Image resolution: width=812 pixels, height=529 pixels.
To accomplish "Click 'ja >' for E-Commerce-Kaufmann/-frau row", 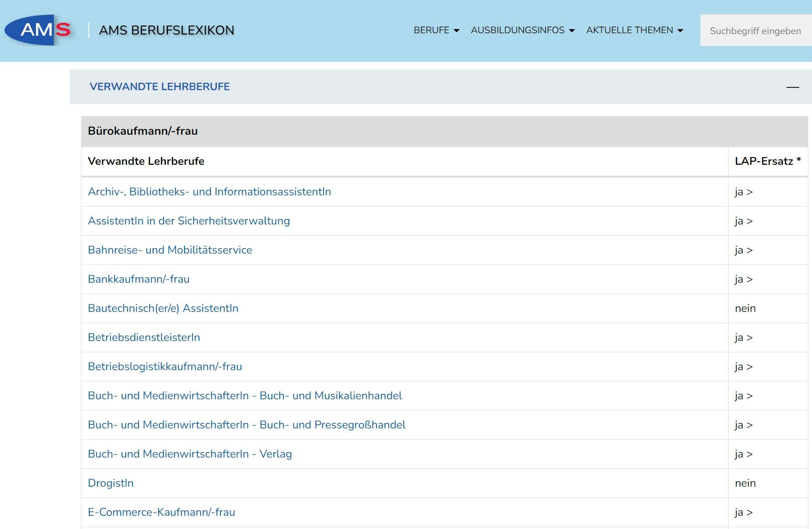I will click(744, 512).
